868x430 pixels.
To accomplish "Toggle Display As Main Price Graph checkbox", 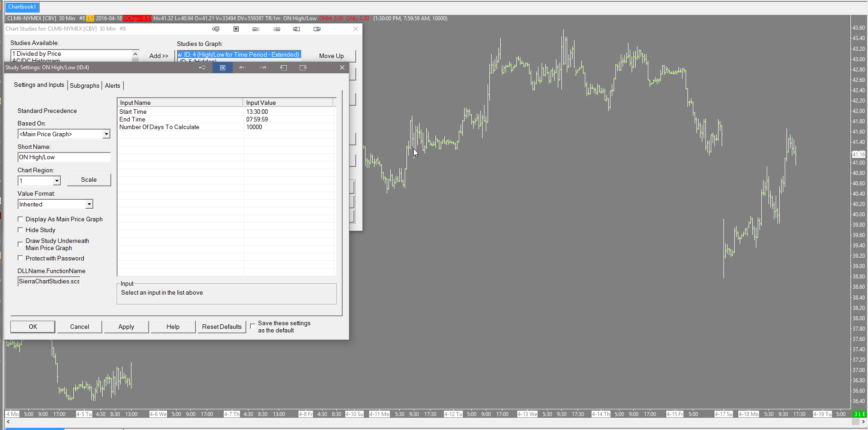I will click(20, 219).
